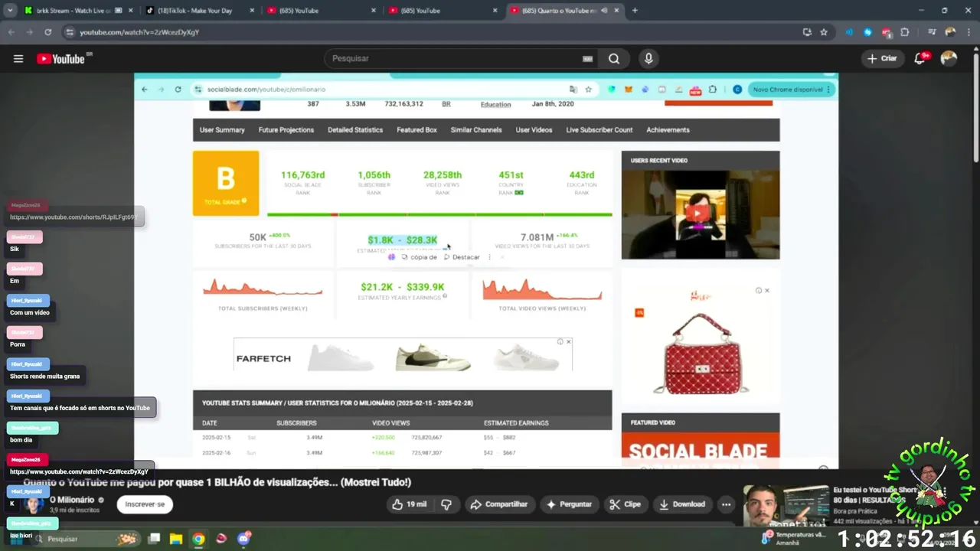Click the magnifier search button

pyautogui.click(x=614, y=59)
